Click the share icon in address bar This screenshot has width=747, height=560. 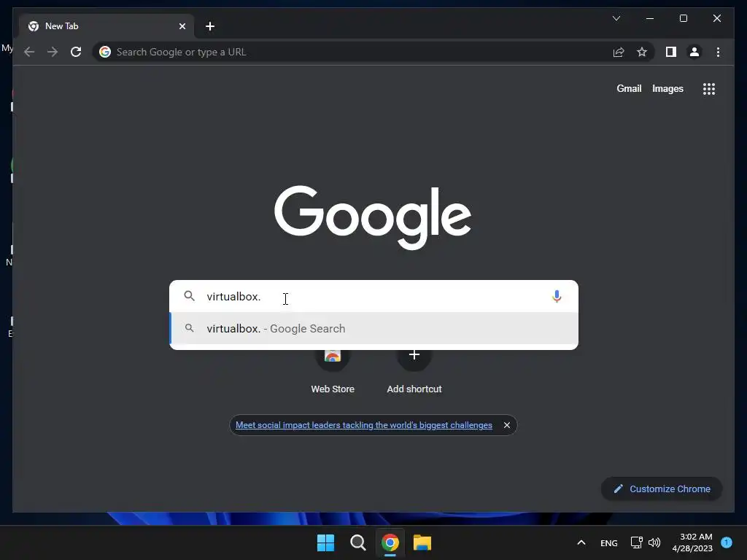pos(619,52)
